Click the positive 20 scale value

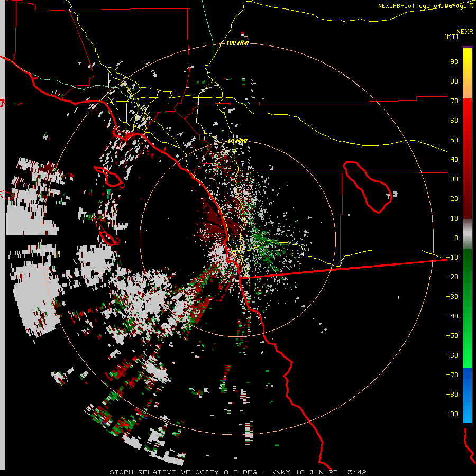point(454,198)
